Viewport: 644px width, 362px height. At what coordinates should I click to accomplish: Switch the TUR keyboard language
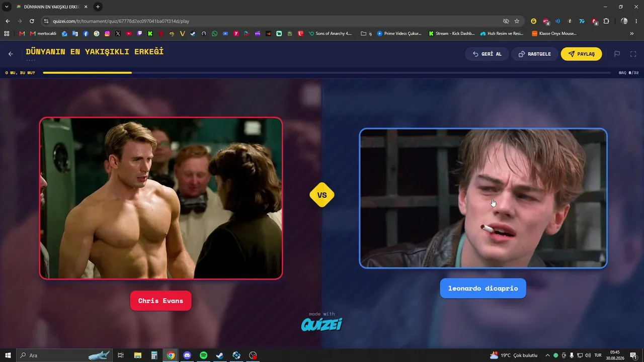[598, 355]
